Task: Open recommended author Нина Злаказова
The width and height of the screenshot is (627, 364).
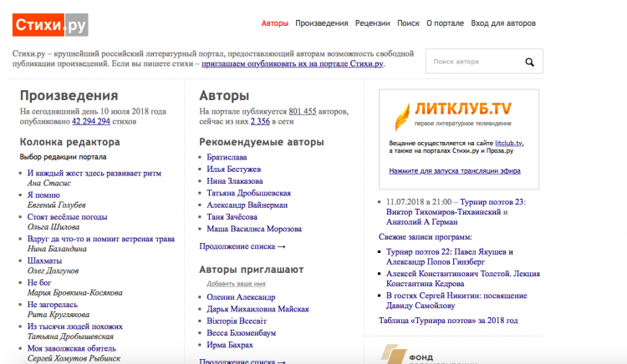Action: click(235, 181)
